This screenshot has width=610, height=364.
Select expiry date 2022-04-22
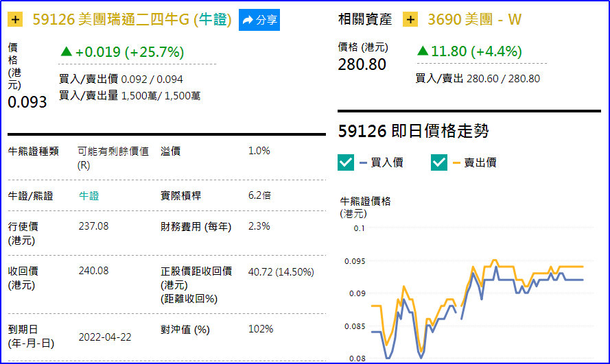click(105, 337)
